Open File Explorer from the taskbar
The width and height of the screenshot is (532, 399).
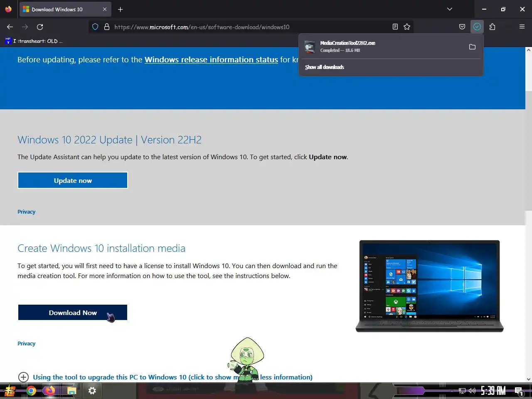coord(71,391)
